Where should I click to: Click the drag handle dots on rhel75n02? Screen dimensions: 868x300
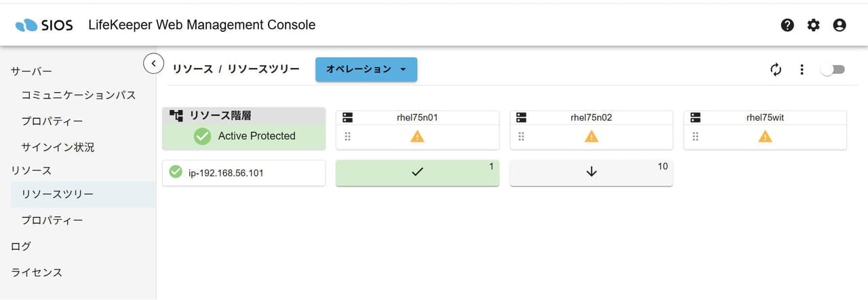pos(521,136)
